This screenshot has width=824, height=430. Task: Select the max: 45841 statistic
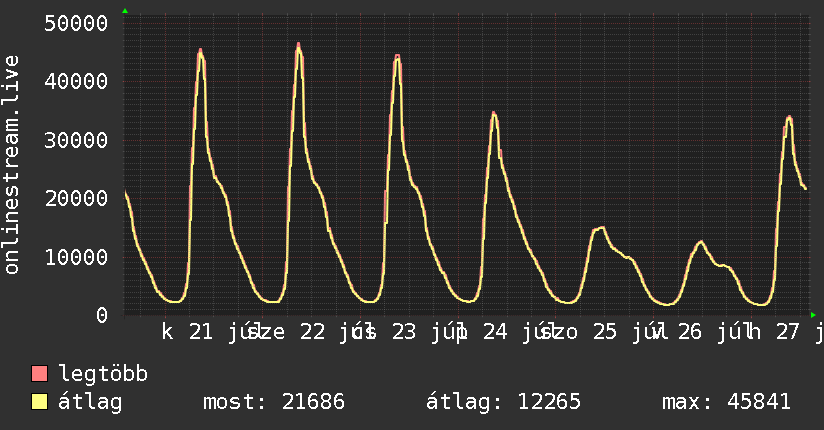[726, 402]
